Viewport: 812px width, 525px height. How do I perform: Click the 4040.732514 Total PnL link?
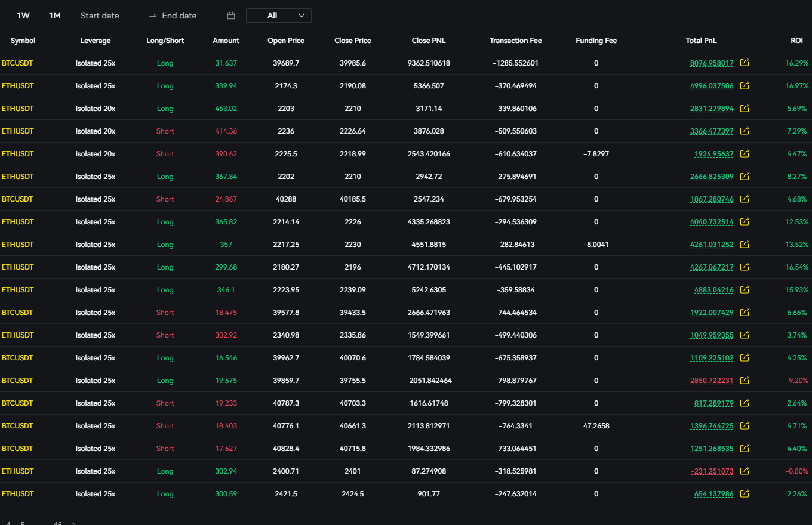[712, 221]
